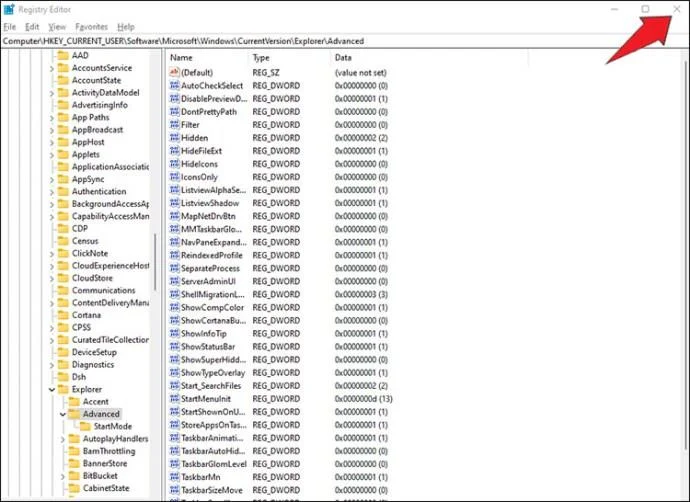Select the Advanced registry key

(x=101, y=414)
